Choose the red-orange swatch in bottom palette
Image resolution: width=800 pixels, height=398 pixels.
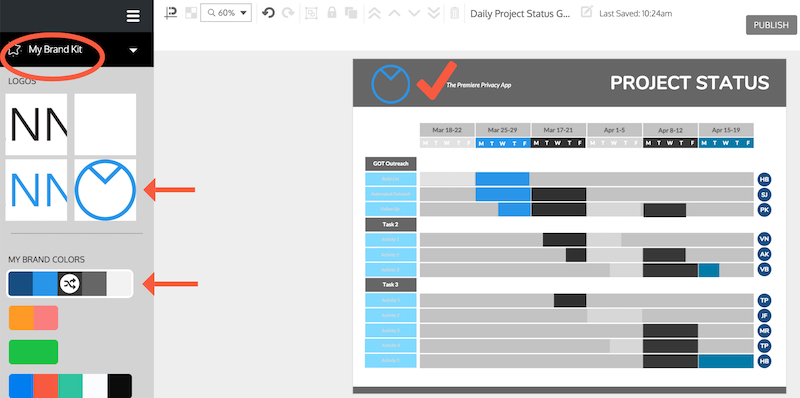(46, 386)
